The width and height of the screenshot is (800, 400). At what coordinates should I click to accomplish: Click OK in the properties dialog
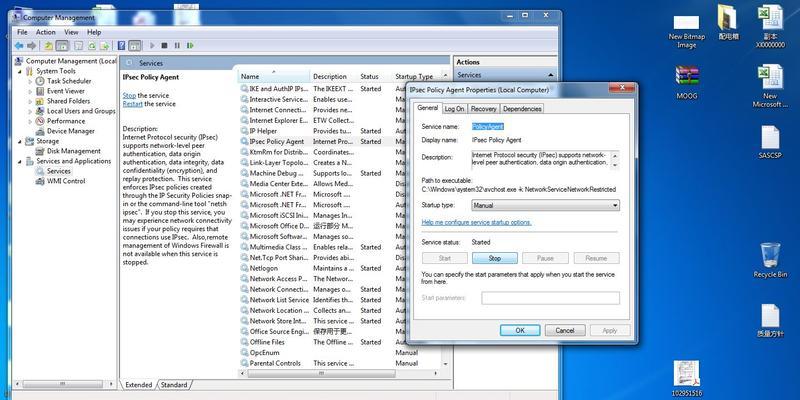point(520,331)
